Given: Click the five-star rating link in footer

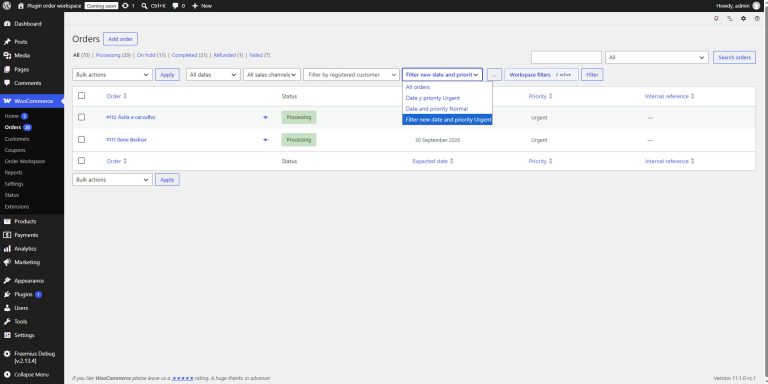Looking at the screenshot, I should coord(183,378).
